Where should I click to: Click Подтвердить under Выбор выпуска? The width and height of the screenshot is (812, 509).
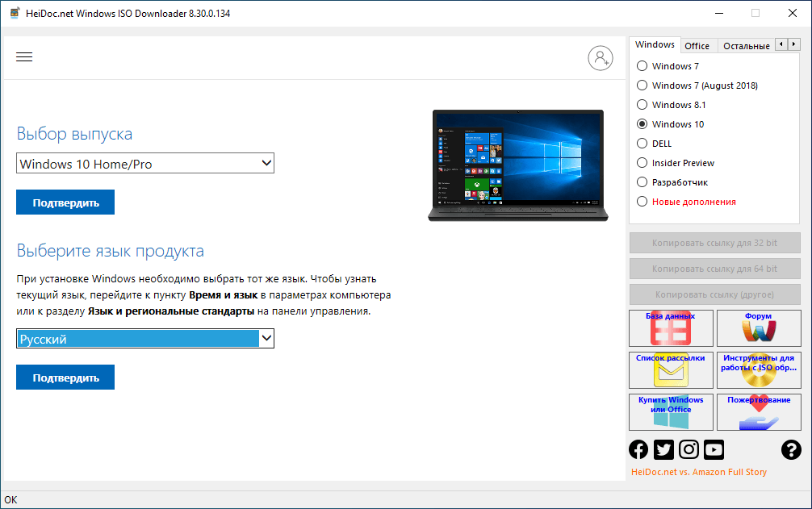tap(65, 202)
